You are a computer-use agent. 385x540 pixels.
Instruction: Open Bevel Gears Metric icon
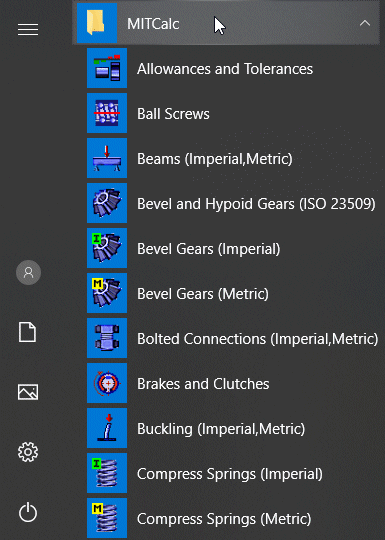[107, 293]
